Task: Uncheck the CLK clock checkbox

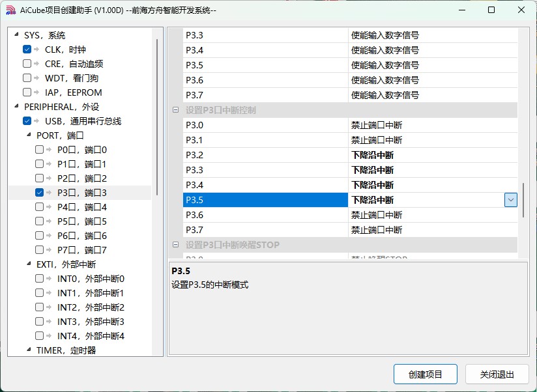Action: click(27, 49)
